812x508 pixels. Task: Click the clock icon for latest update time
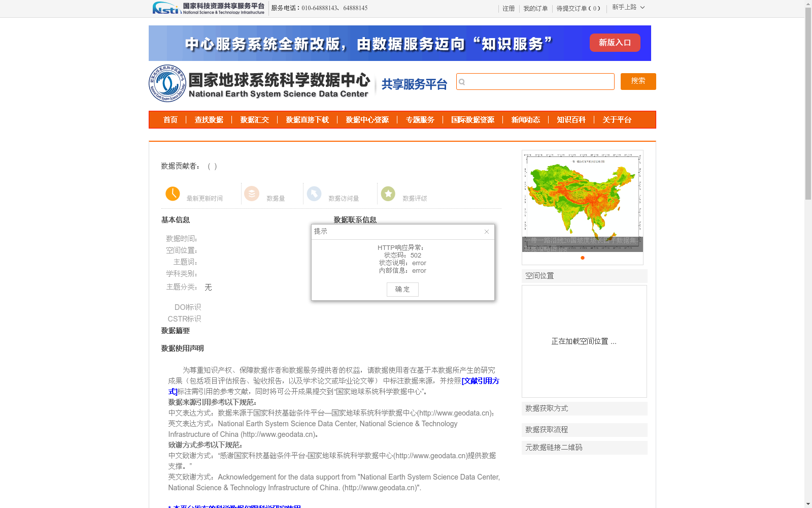(173, 194)
